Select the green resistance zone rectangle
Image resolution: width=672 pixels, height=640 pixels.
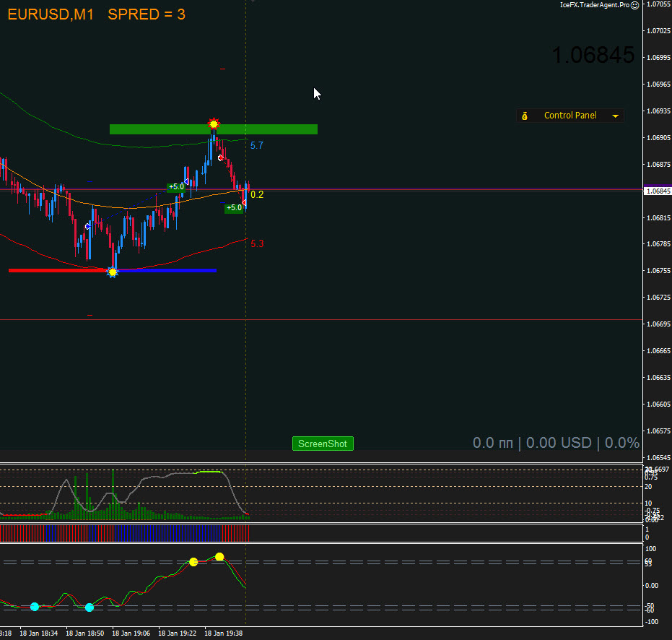click(x=214, y=129)
